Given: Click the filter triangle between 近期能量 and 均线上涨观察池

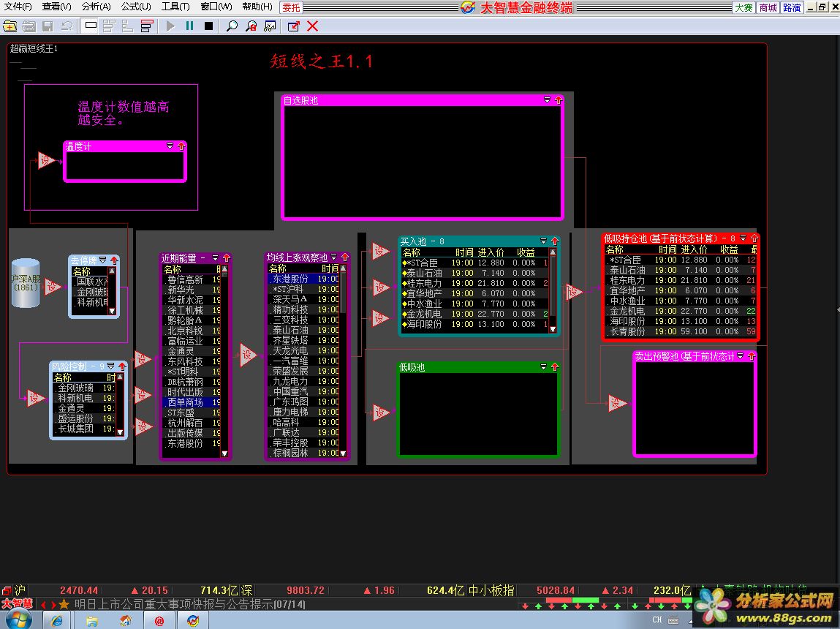Looking at the screenshot, I should 248,355.
